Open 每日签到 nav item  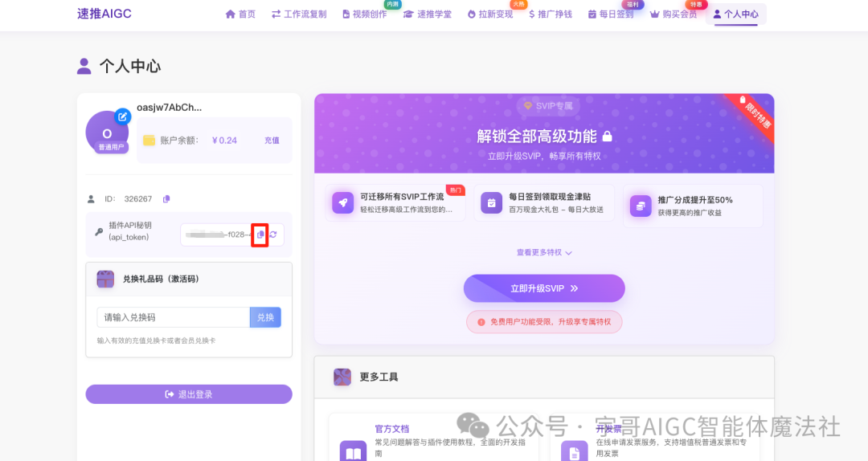point(611,14)
